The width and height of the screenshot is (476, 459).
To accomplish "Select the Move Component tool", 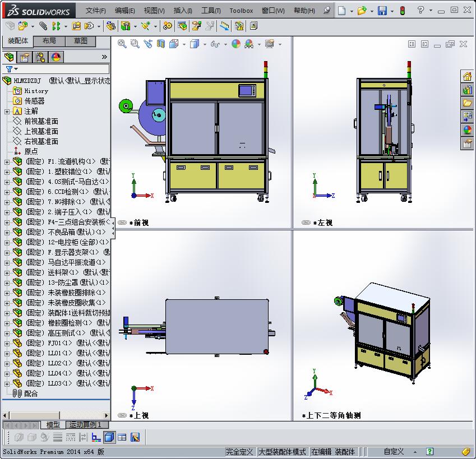I will [89, 26].
